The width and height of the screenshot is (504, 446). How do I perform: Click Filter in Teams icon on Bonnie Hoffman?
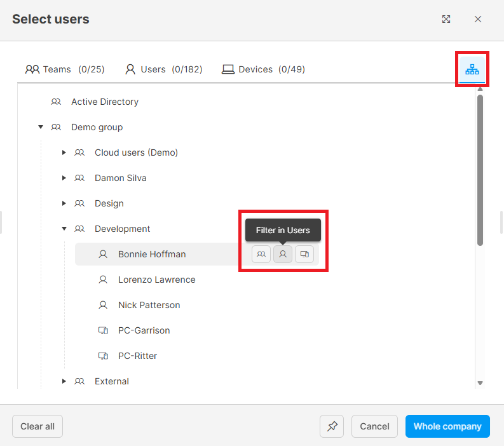(261, 254)
